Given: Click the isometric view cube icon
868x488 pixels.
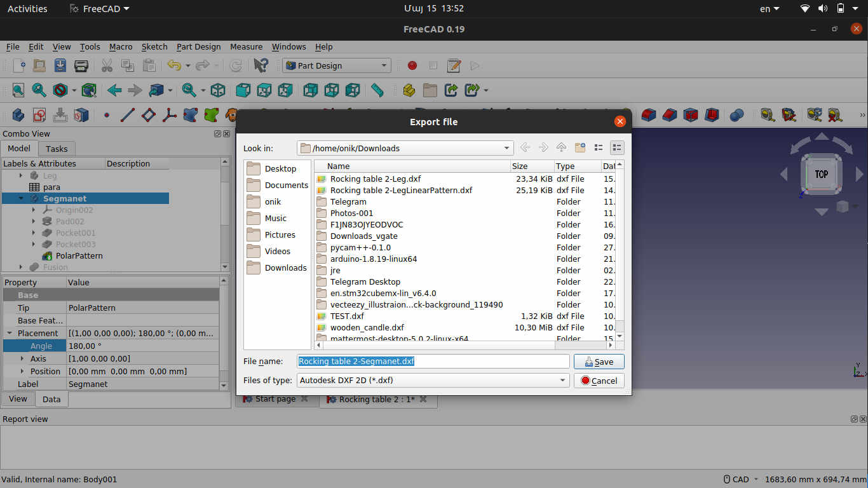Looking at the screenshot, I should 218,90.
